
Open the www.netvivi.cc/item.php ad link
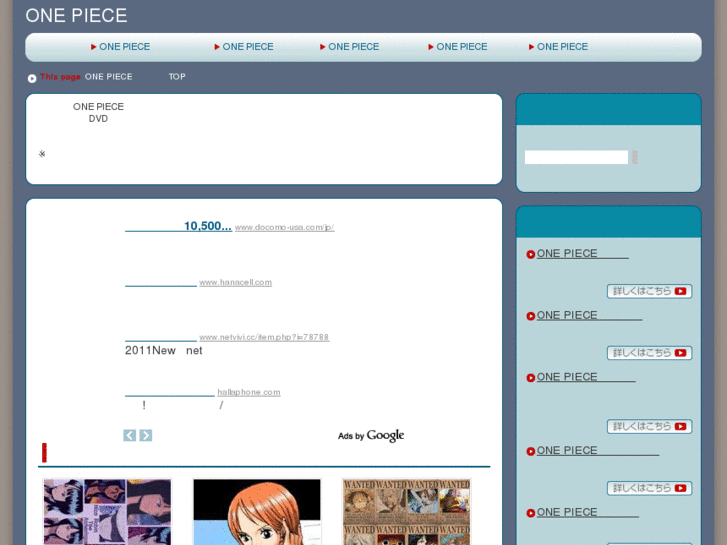264,337
